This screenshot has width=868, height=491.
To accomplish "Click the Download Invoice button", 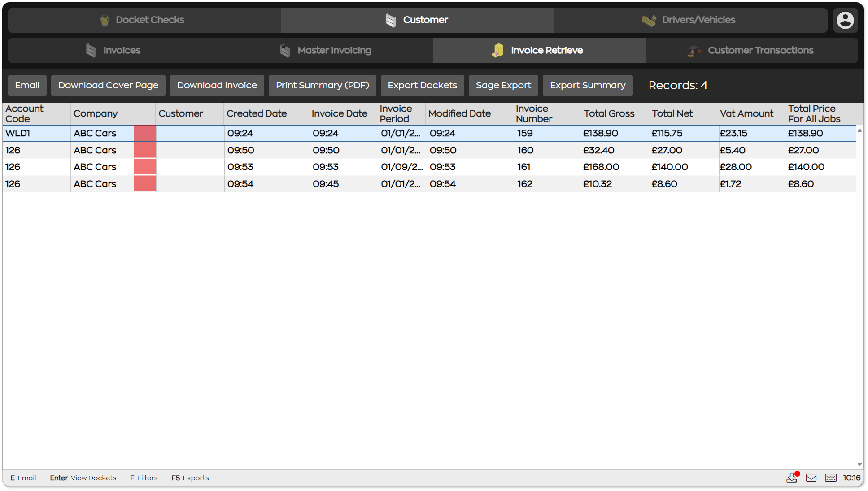I will tap(217, 85).
